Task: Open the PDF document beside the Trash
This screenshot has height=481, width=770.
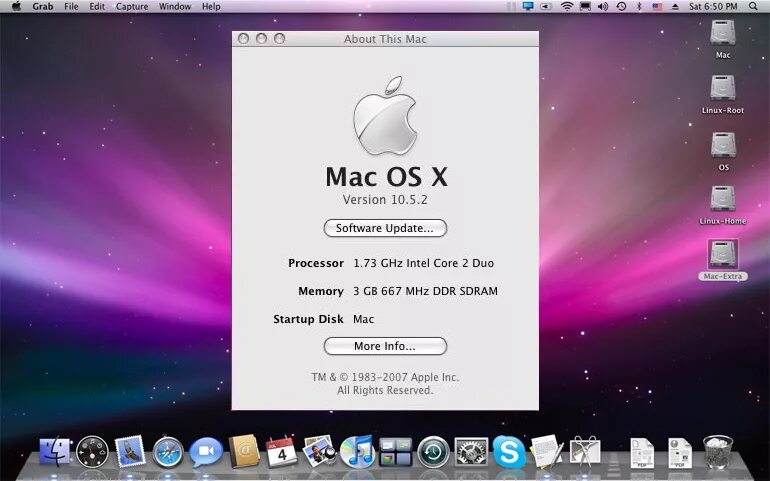Action: tap(680, 453)
